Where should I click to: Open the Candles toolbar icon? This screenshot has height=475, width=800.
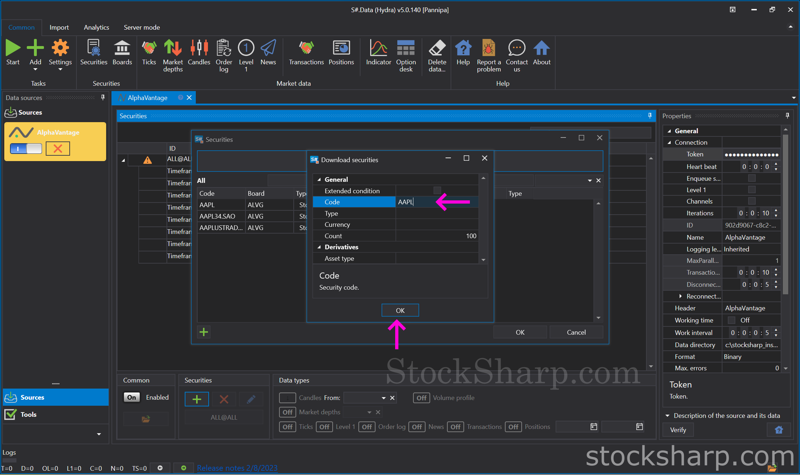[199, 52]
